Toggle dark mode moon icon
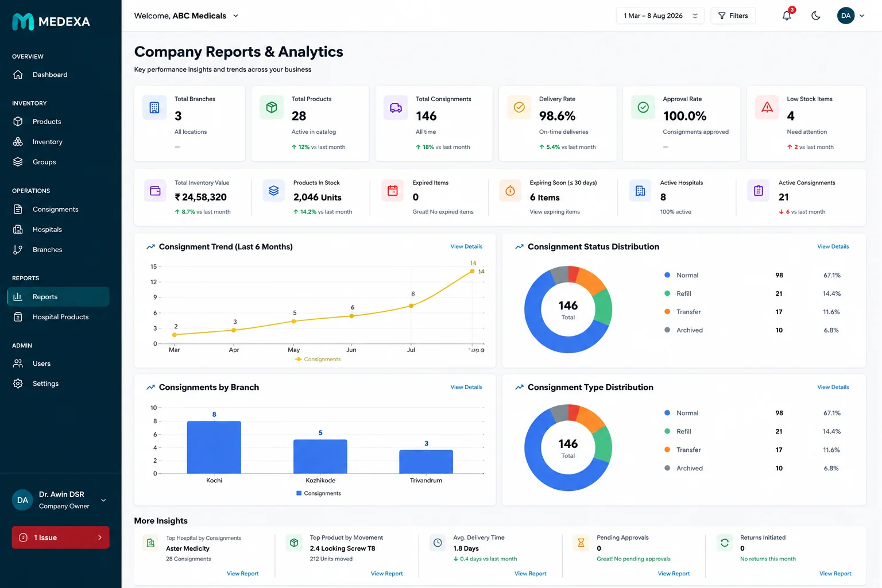 point(815,16)
